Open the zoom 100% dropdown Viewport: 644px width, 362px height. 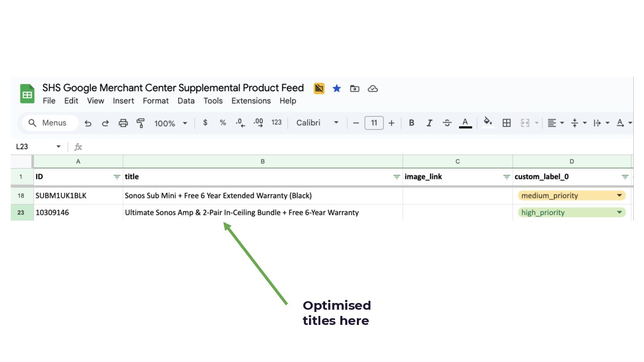(x=171, y=123)
